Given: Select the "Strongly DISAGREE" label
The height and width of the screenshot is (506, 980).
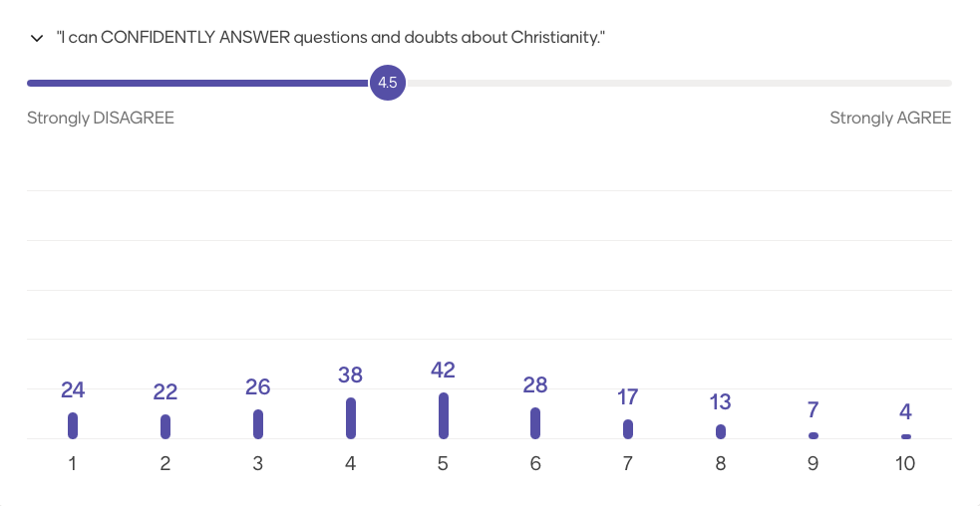Looking at the screenshot, I should click(101, 118).
